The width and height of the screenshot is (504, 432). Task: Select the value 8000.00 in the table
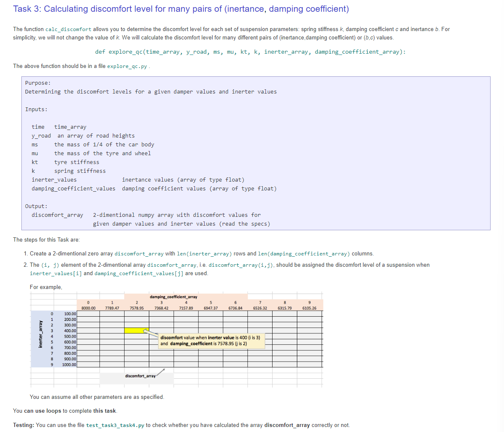click(88, 307)
